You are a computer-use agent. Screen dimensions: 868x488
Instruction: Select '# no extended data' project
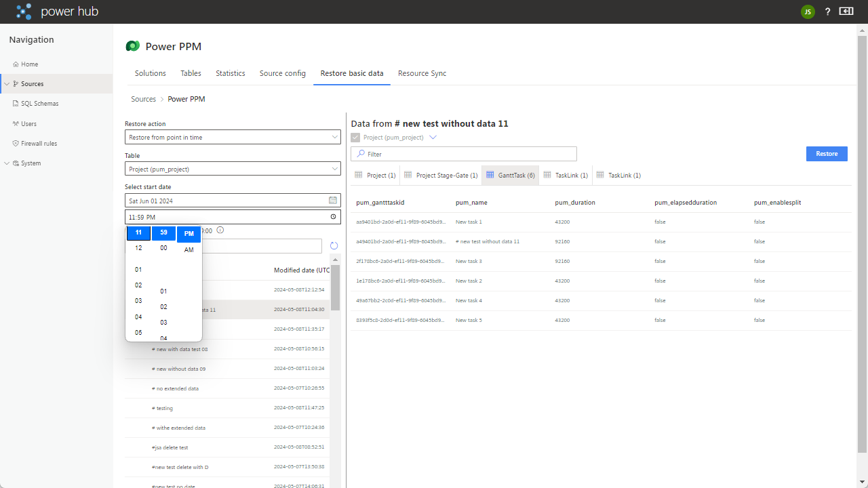(x=227, y=388)
